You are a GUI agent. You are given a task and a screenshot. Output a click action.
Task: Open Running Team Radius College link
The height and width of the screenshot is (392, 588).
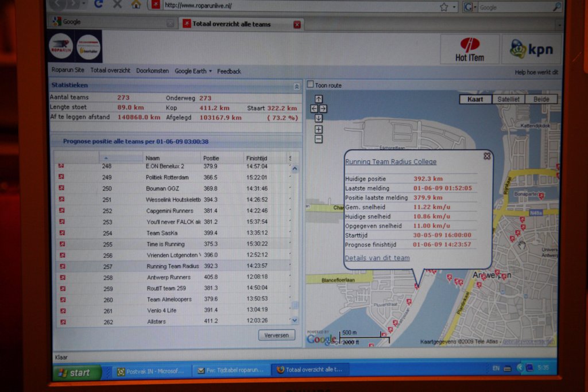click(390, 161)
